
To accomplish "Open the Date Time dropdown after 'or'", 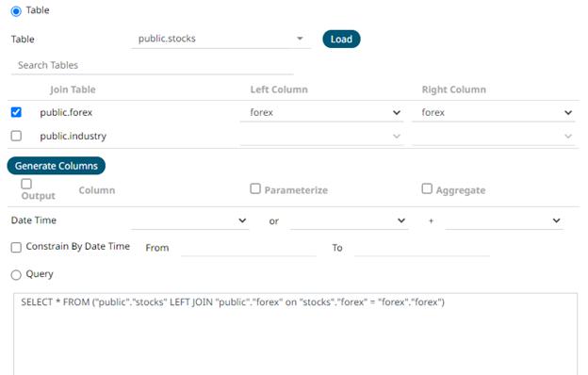I will point(349,220).
